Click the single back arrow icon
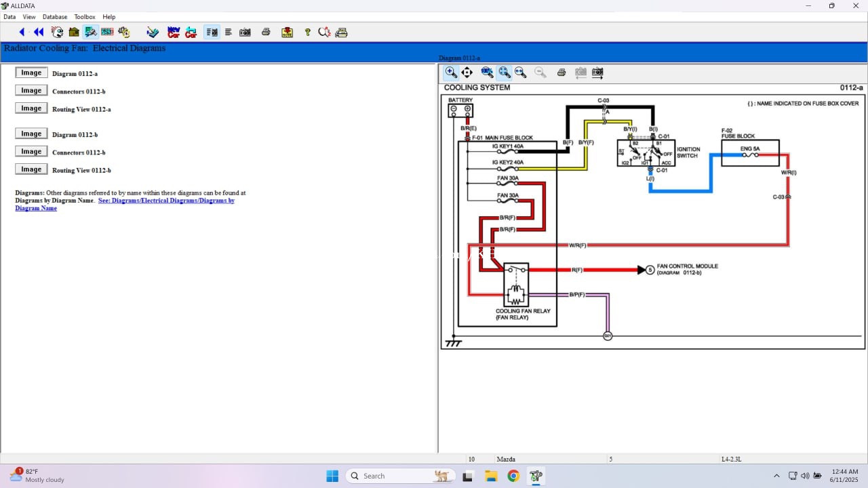The height and width of the screenshot is (488, 868). click(x=22, y=32)
